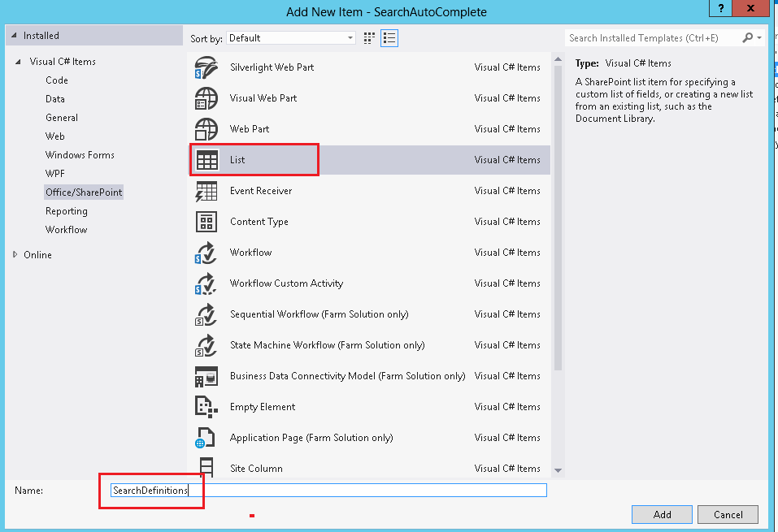Viewport: 778px width, 532px height.
Task: Click the Web Part globe icon
Action: pos(206,129)
